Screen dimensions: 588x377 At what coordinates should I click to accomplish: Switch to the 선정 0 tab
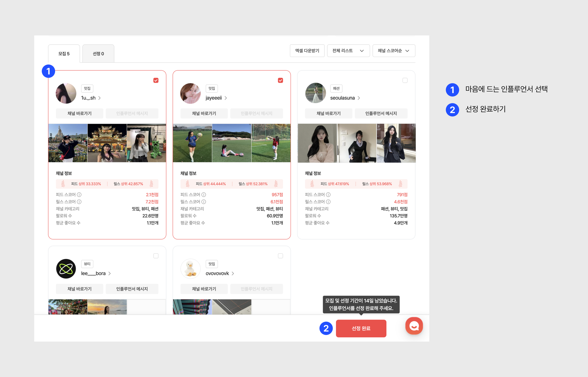pos(98,54)
